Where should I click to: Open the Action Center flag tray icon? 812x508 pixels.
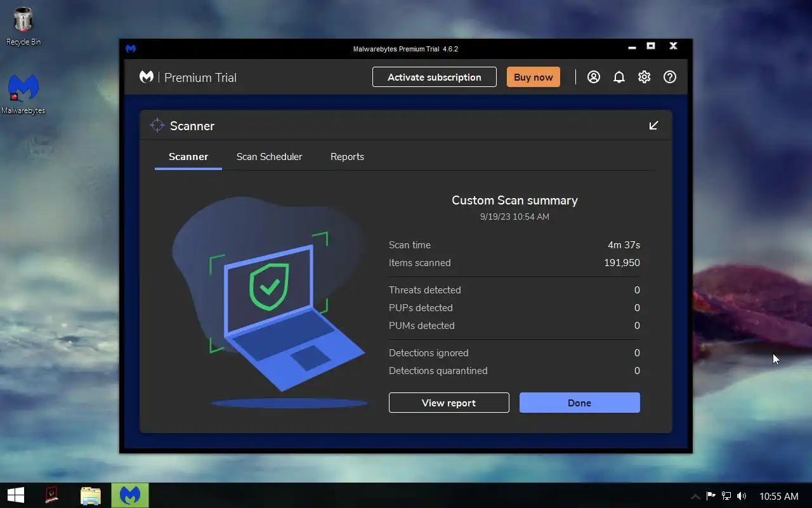tap(711, 496)
